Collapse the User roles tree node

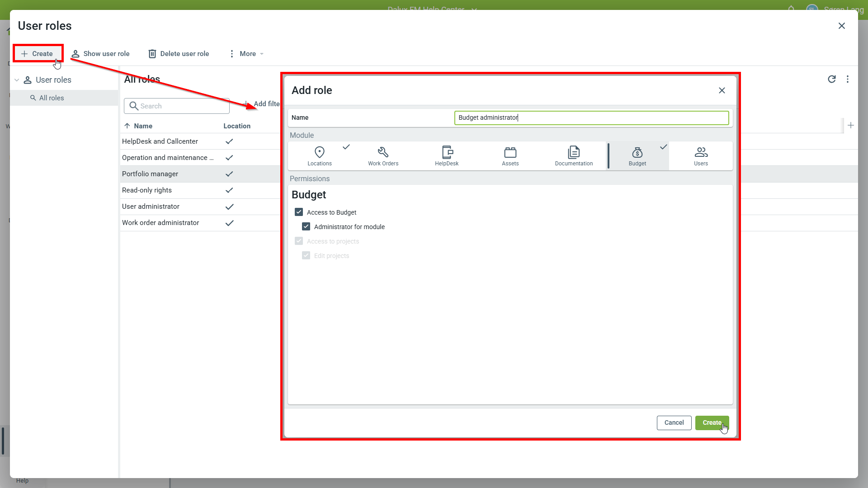[17, 80]
